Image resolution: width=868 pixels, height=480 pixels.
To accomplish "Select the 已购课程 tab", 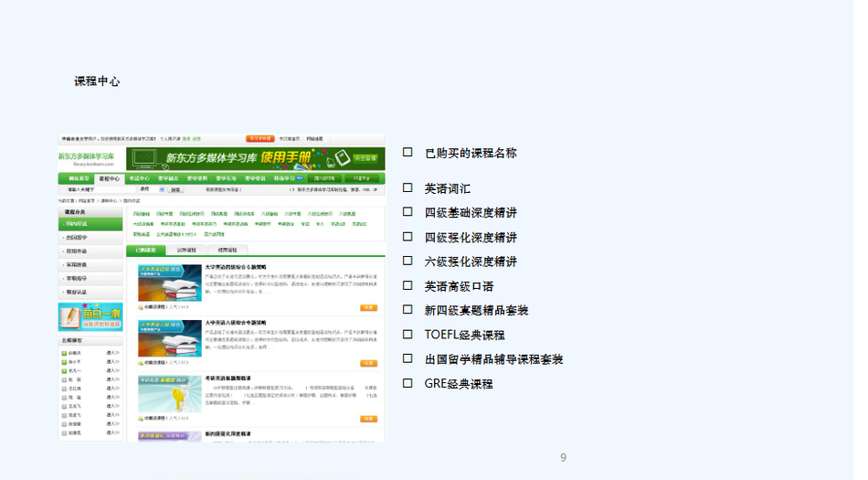I will click(146, 250).
